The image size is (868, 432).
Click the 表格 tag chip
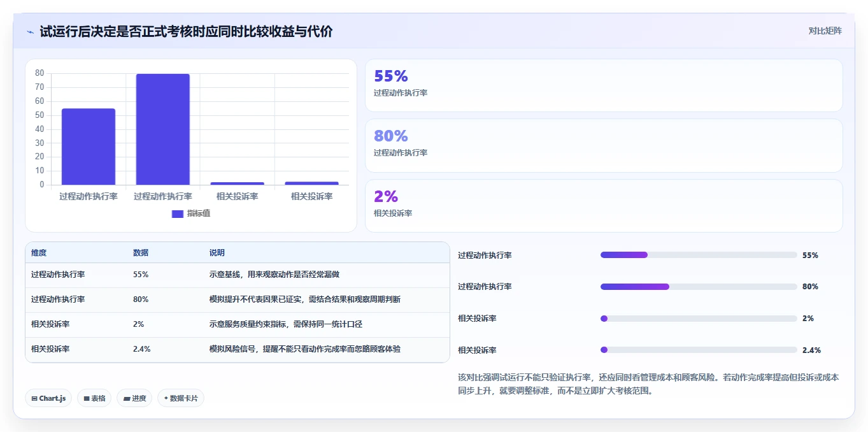click(x=94, y=398)
